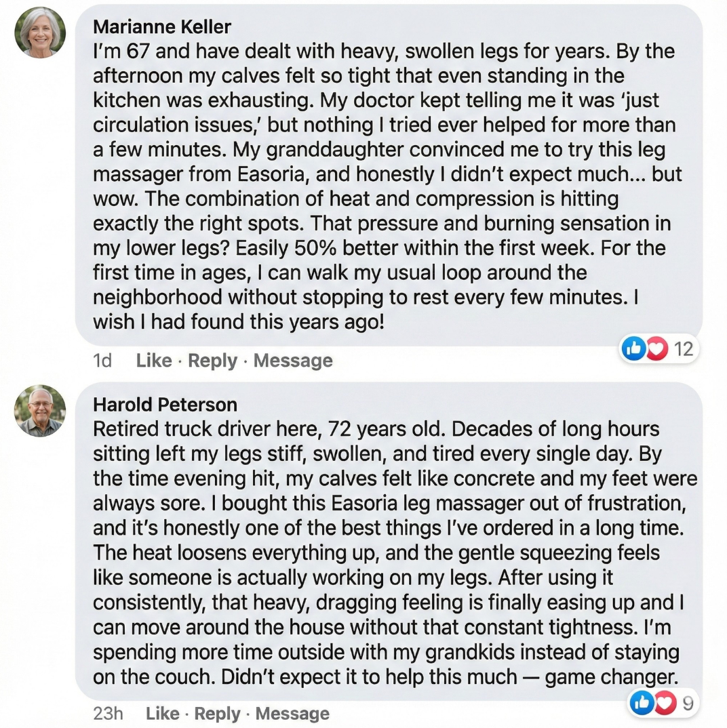Like Harold Peterson's comment
Viewport: 727px width, 728px height.
(x=163, y=714)
